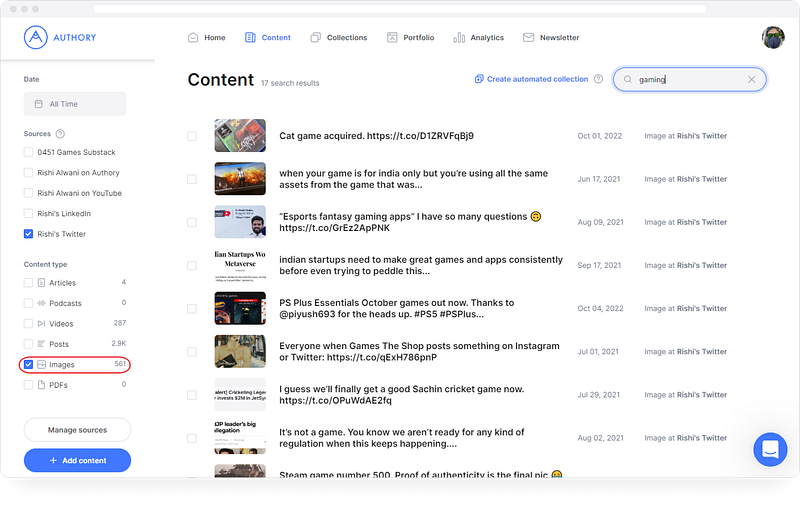This screenshot has height=506, width=800.
Task: Open the Newsletter tab
Action: pyautogui.click(x=551, y=38)
